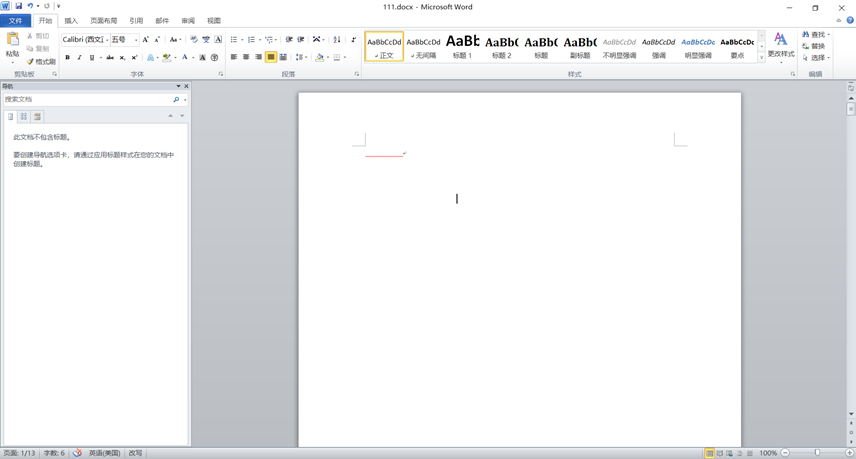
Task: Open the bullets list dropdown arrow
Action: [x=242, y=39]
